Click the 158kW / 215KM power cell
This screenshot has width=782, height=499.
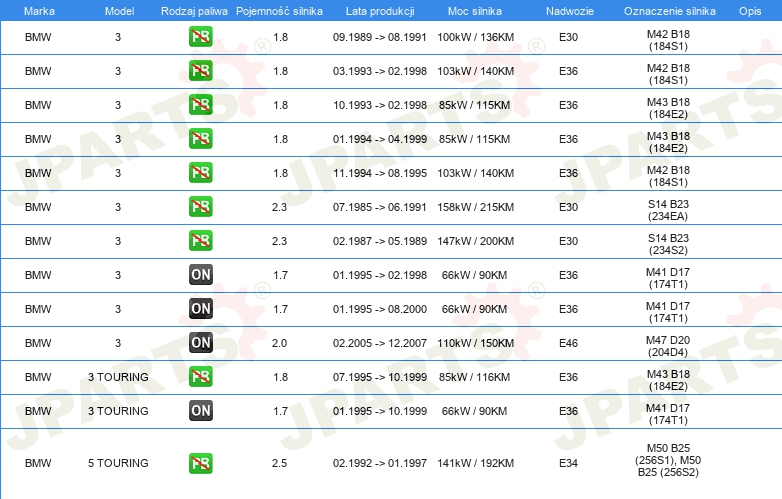pyautogui.click(x=475, y=207)
